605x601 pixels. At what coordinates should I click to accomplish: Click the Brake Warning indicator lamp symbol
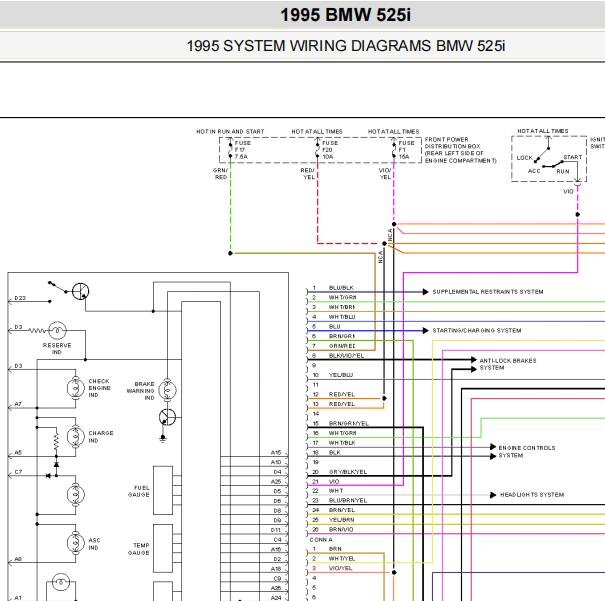pyautogui.click(x=167, y=390)
